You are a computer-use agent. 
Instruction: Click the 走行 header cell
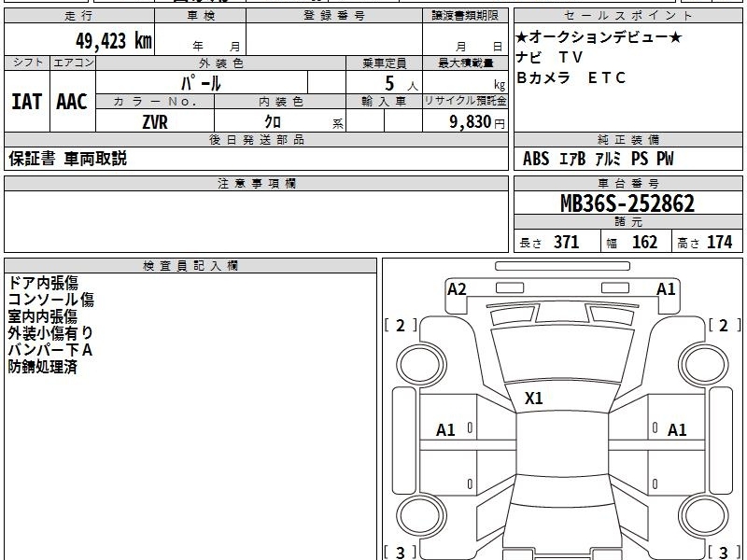click(x=79, y=16)
